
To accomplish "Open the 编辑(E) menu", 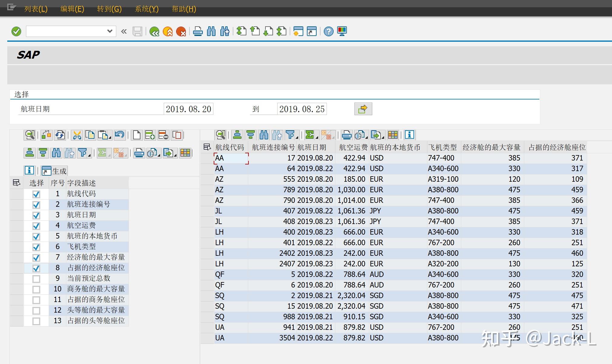I will coord(72,9).
